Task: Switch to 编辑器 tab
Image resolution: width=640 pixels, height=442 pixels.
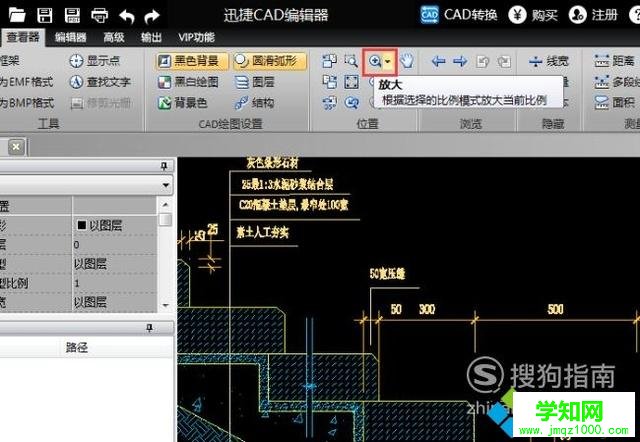Action: point(71,38)
